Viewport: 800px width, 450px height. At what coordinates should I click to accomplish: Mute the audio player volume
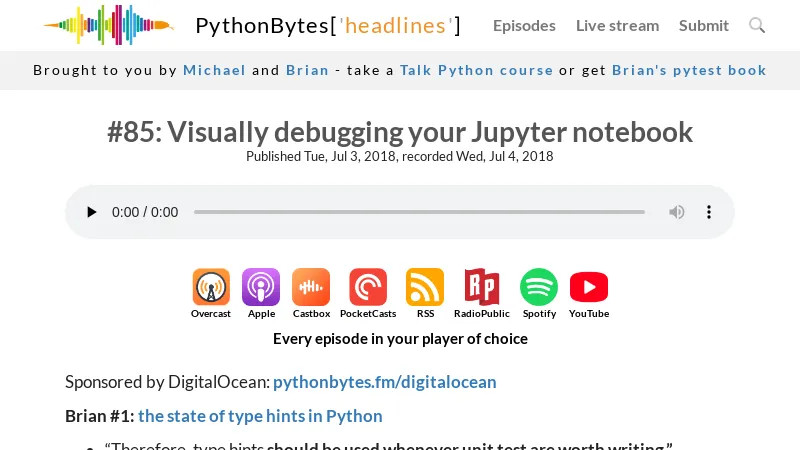(x=677, y=212)
